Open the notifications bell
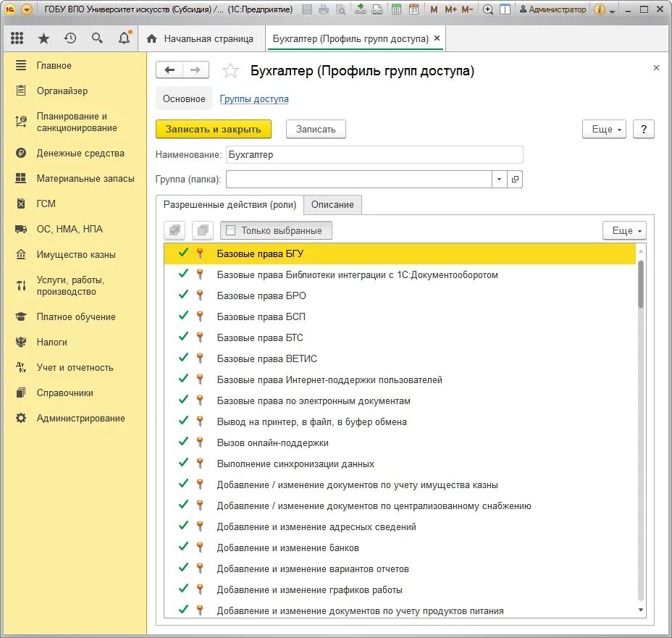Image resolution: width=672 pixels, height=638 pixels. coord(125,38)
